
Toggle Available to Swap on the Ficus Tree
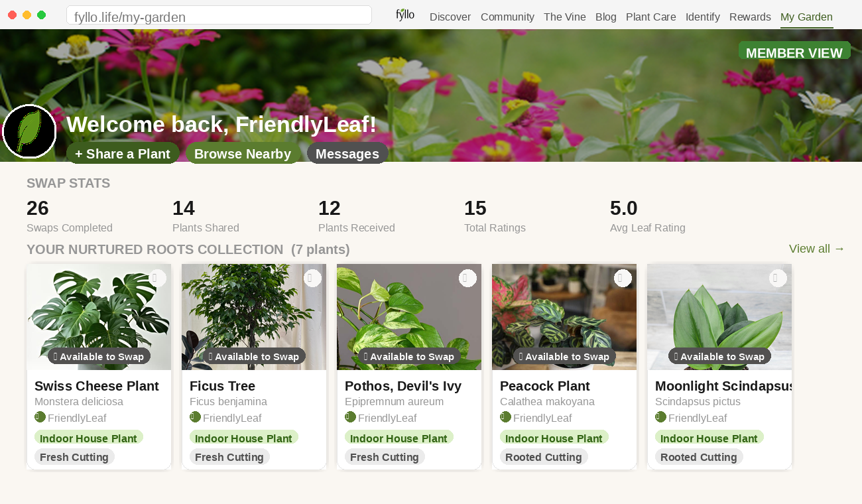(253, 356)
